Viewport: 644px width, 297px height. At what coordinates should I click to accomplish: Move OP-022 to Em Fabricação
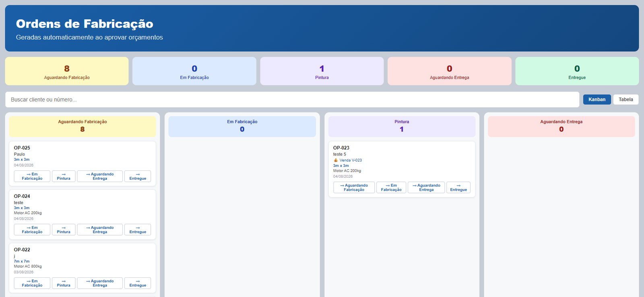coord(32,283)
